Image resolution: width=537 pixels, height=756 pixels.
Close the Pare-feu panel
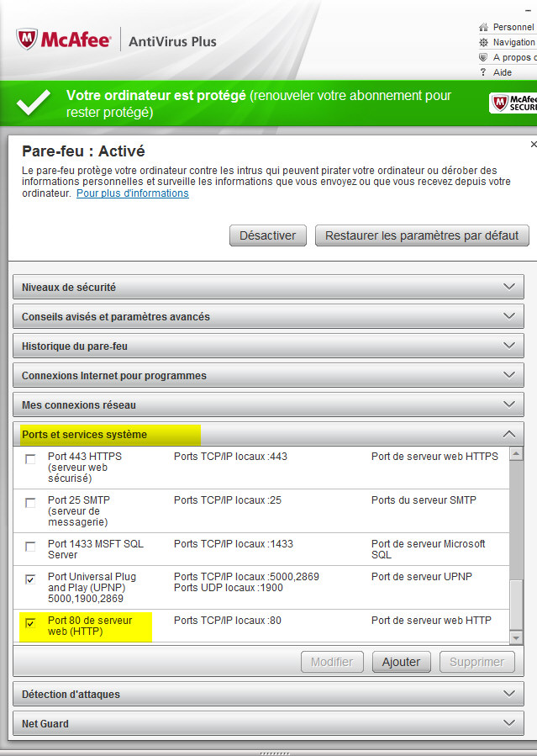pos(533,144)
